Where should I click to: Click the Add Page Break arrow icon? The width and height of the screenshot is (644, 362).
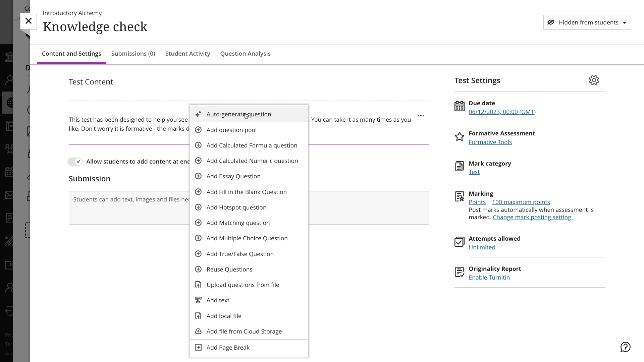198,348
